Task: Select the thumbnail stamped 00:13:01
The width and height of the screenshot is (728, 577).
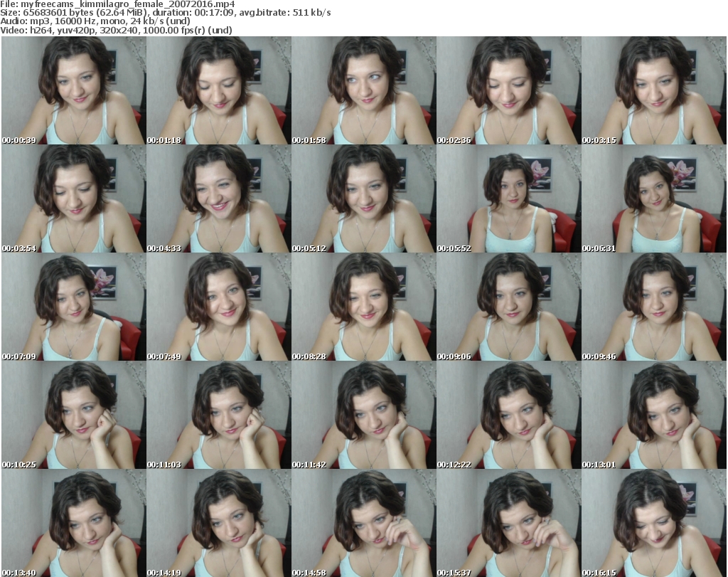Action: 654,415
